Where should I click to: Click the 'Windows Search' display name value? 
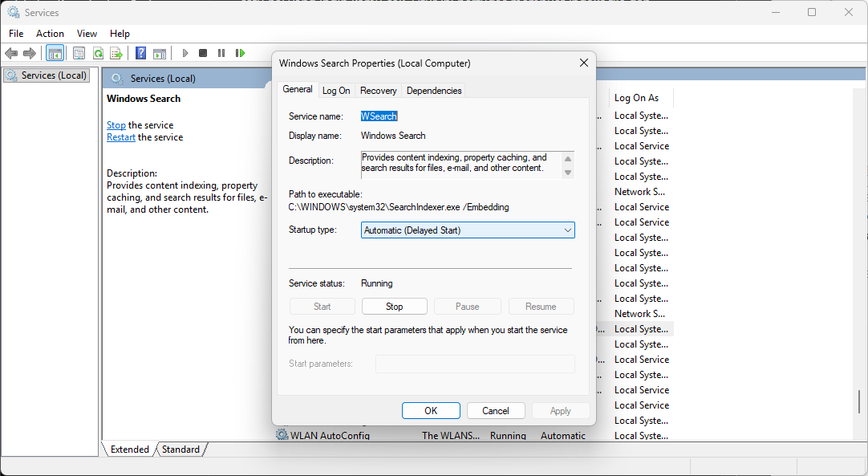(x=393, y=136)
